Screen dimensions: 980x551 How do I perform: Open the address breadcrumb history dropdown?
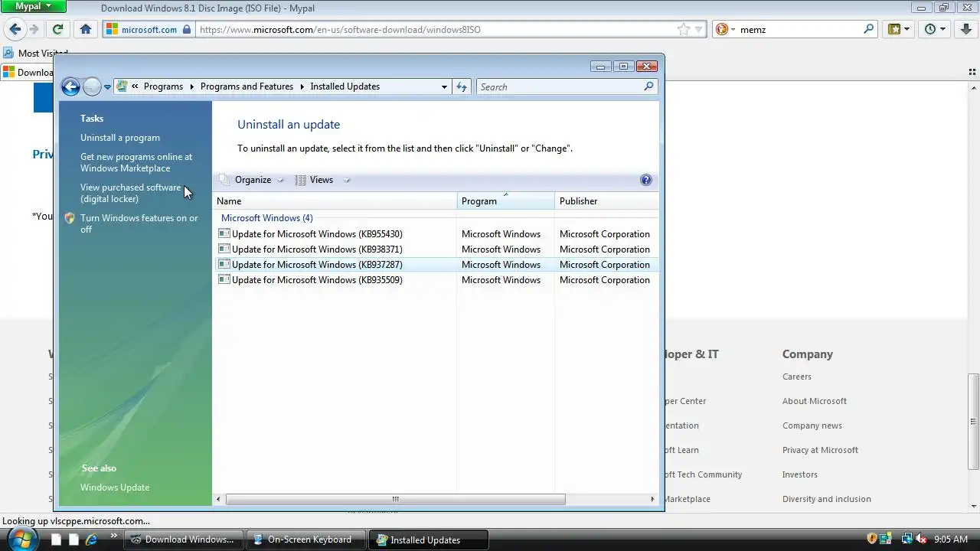coord(444,86)
